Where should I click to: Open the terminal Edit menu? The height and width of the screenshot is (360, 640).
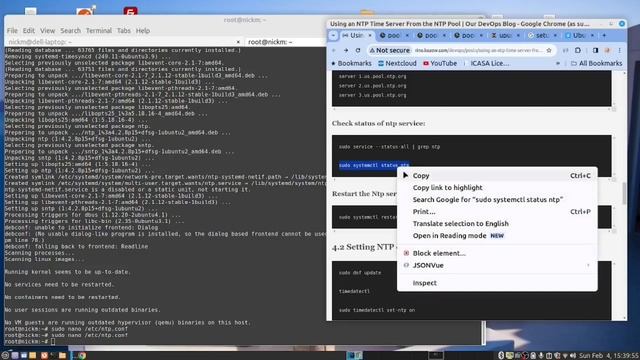click(x=29, y=31)
